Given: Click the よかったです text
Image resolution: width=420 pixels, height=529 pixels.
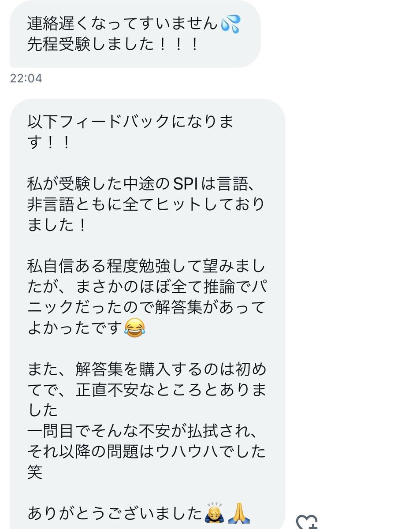Looking at the screenshot, I should point(74,328).
